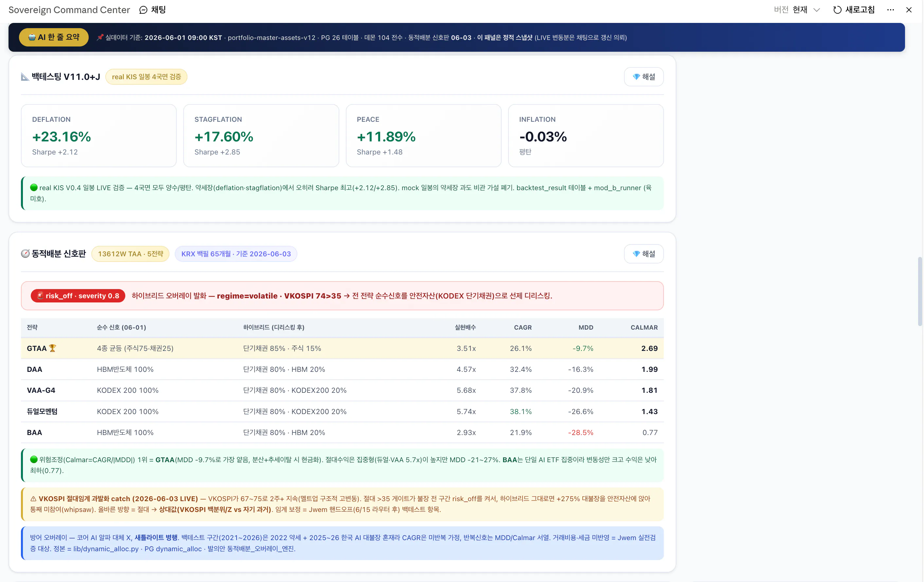Viewport: 924px width, 582px height.
Task: Close the Sovereign Command Center panel
Action: coord(909,10)
